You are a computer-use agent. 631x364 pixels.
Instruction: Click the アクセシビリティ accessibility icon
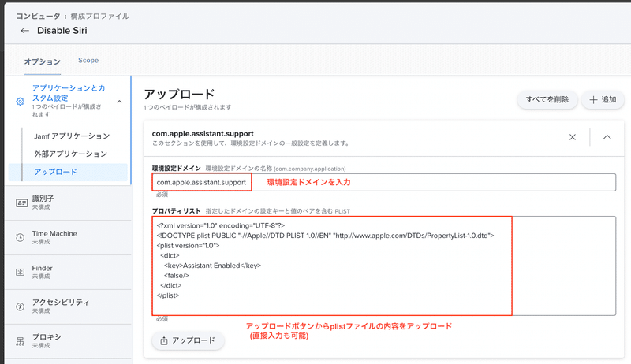(x=21, y=306)
